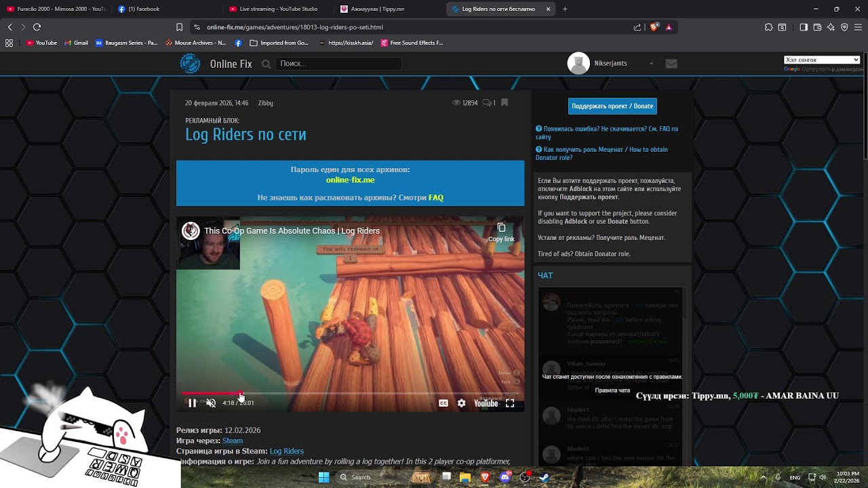Copy link of the video
This screenshot has width=868, height=488.
point(501,232)
